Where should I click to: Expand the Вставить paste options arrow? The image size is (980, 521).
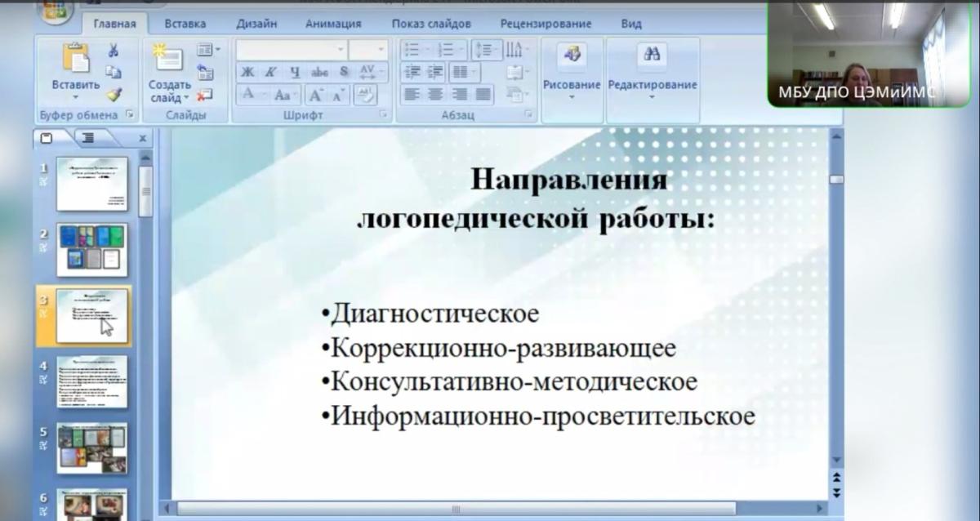tap(75, 97)
